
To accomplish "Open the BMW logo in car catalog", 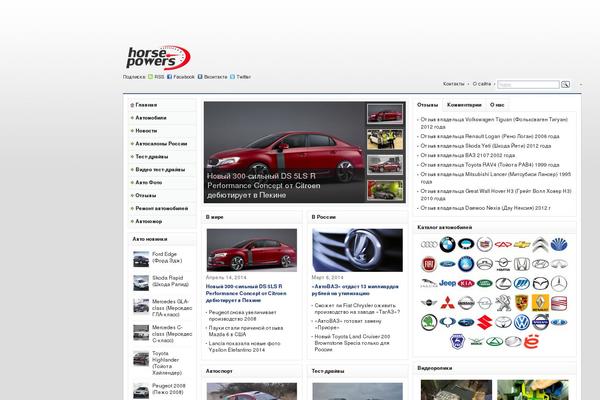I will (x=447, y=245).
